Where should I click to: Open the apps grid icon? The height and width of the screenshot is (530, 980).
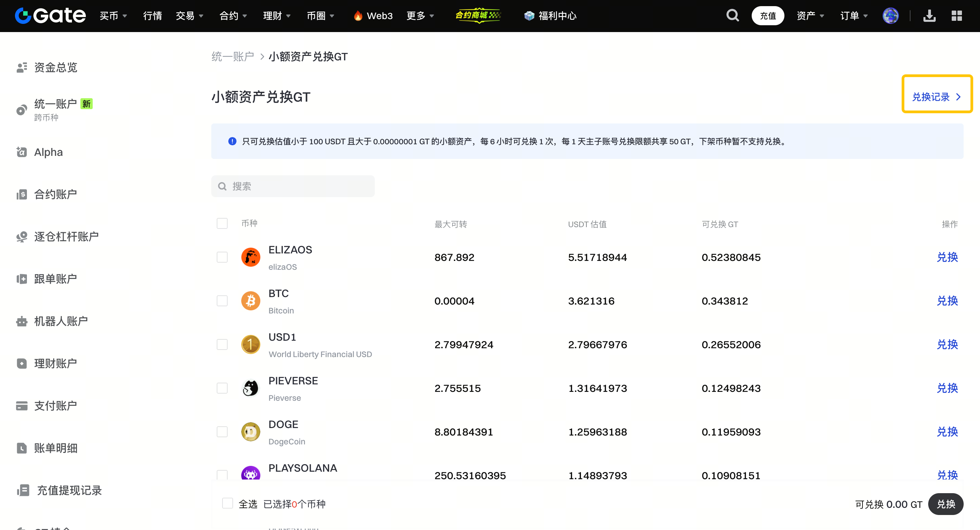click(956, 16)
